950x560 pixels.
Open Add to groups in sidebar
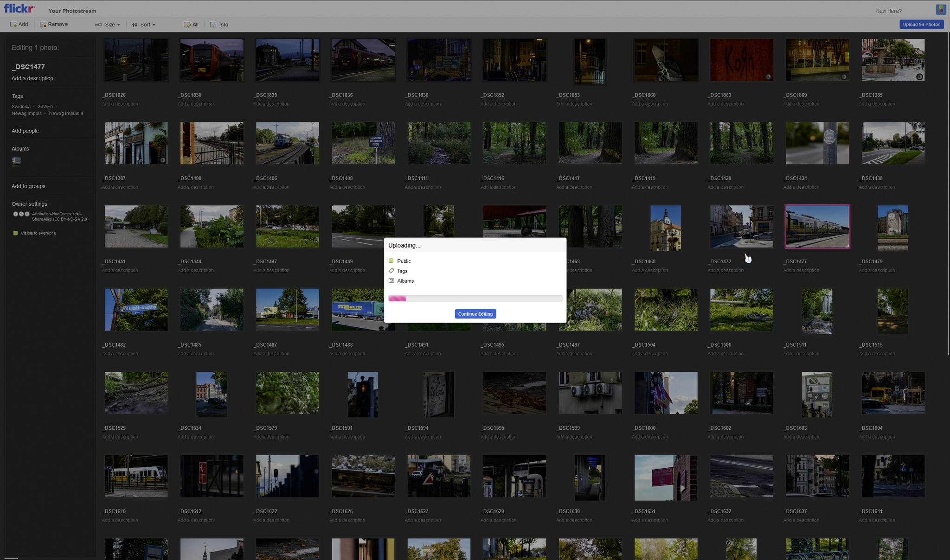click(28, 186)
